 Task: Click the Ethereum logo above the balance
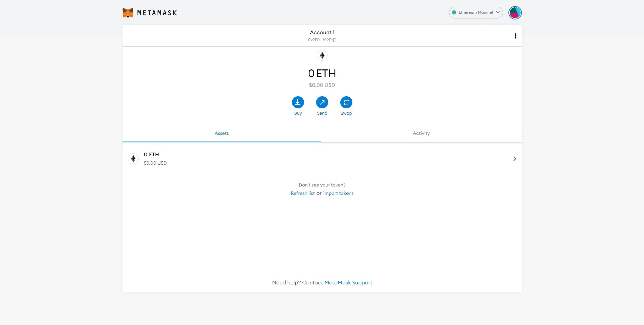coord(322,55)
